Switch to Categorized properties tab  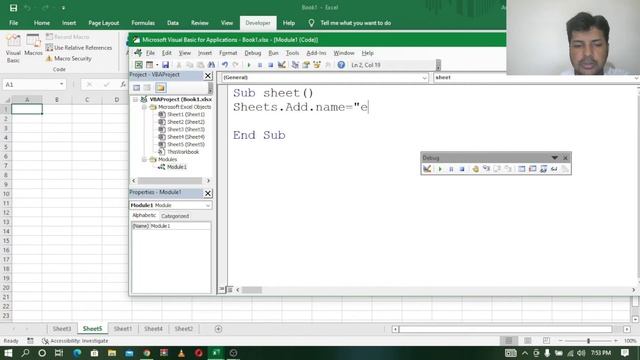pyautogui.click(x=175, y=216)
